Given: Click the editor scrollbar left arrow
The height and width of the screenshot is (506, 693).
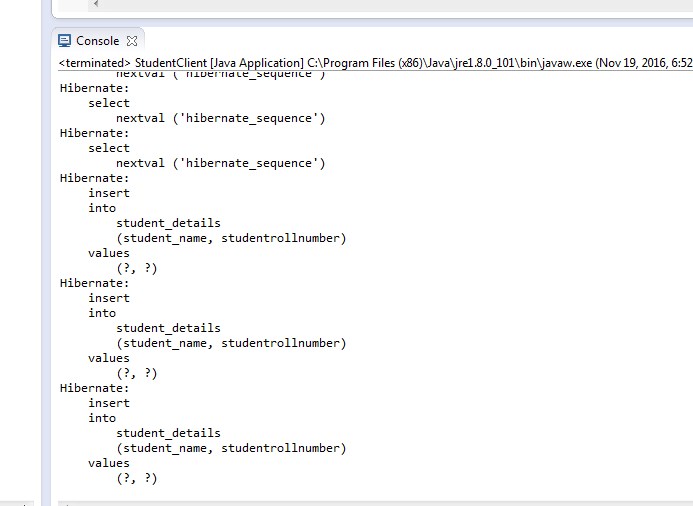Looking at the screenshot, I should tap(95, 4).
